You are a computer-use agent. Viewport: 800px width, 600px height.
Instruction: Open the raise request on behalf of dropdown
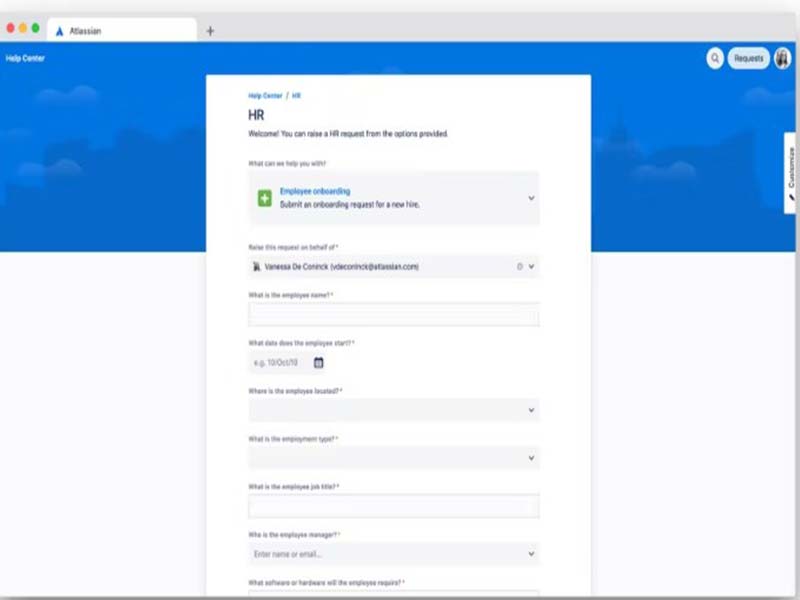(533, 266)
